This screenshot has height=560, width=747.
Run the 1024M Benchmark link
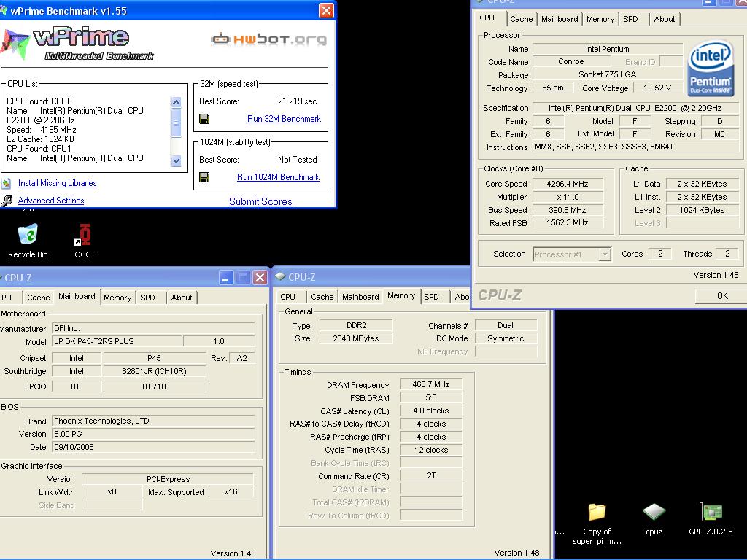(278, 177)
